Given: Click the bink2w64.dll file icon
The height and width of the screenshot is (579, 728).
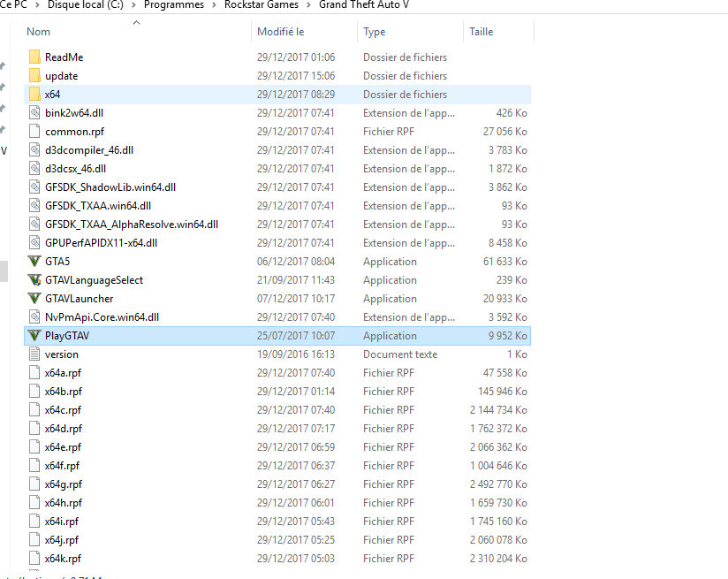Looking at the screenshot, I should pyautogui.click(x=34, y=113).
